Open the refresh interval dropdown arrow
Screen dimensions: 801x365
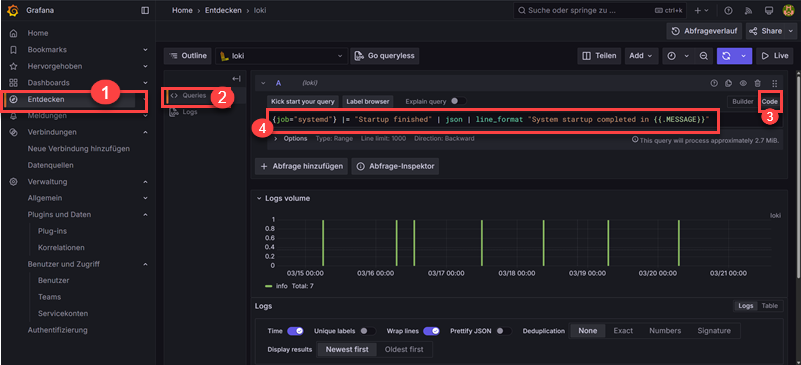[x=743, y=56]
